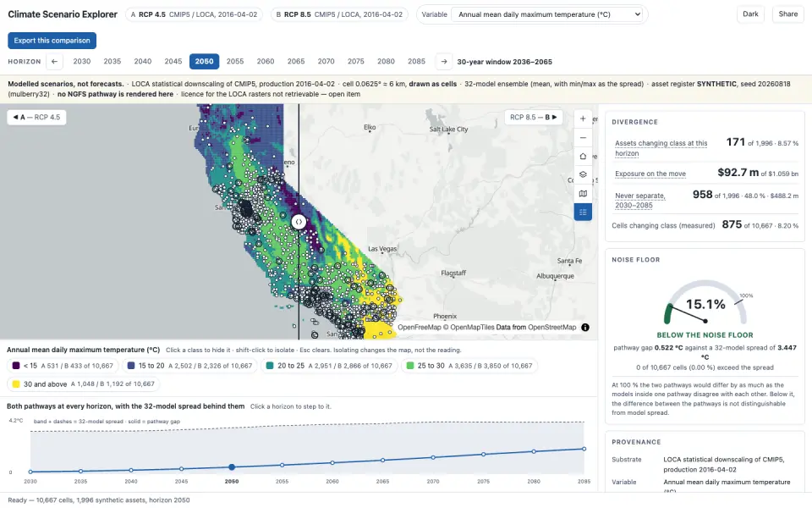Click the status bar Ready message
The image size is (812, 508).
[x=99, y=500]
